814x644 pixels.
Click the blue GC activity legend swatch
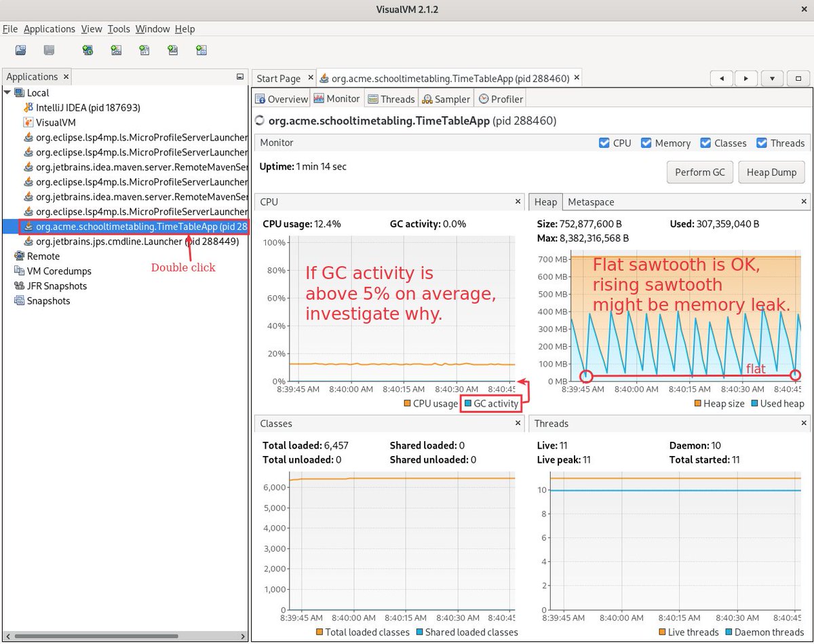[x=467, y=404]
